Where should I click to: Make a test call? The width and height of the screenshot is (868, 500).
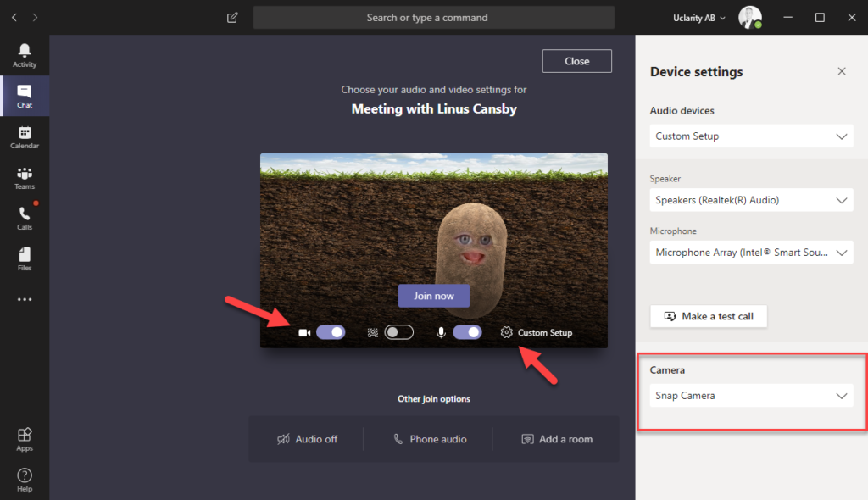(709, 316)
